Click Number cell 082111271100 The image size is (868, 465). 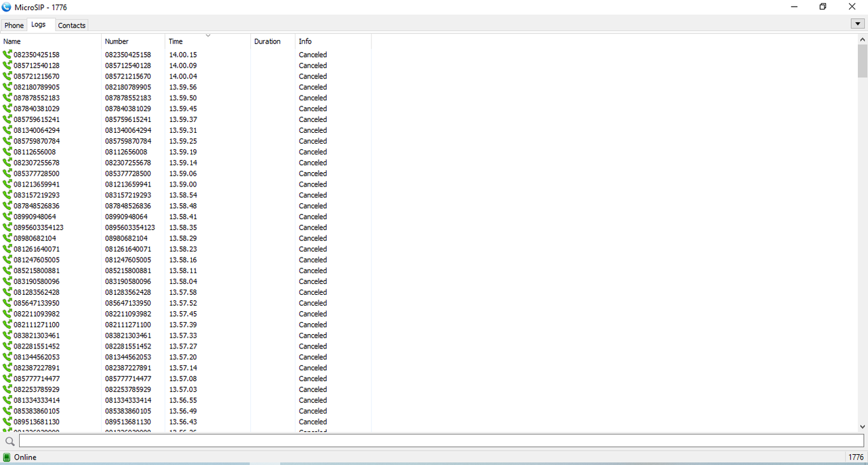(128, 325)
